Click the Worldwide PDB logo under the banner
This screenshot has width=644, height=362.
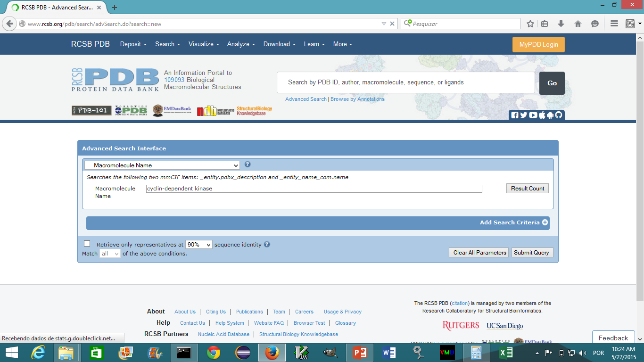click(x=131, y=110)
